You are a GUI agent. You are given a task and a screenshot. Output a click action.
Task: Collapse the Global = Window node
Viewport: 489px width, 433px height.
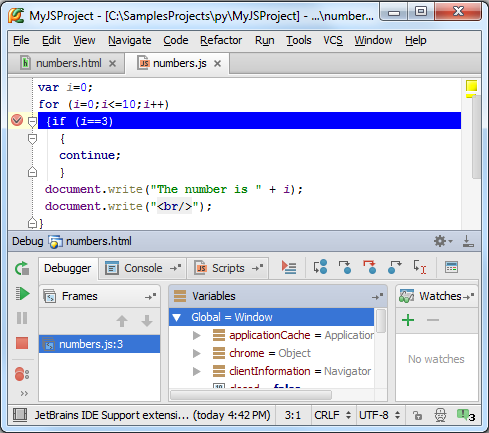(177, 317)
